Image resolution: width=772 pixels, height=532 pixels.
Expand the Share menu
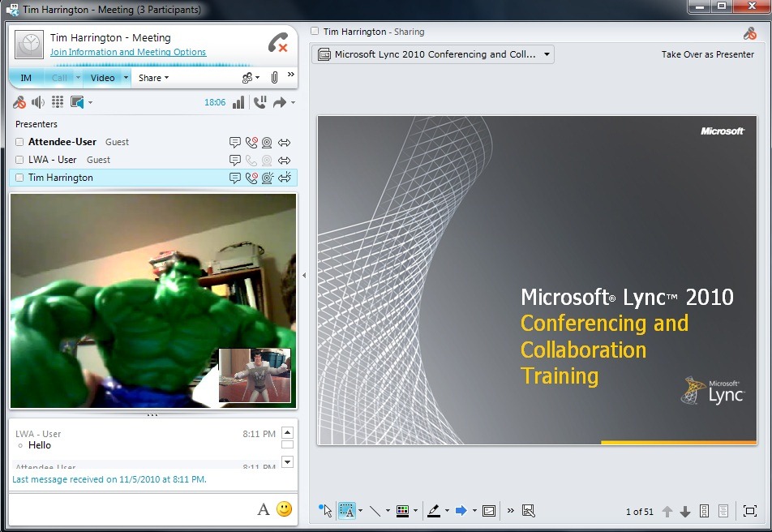click(153, 78)
